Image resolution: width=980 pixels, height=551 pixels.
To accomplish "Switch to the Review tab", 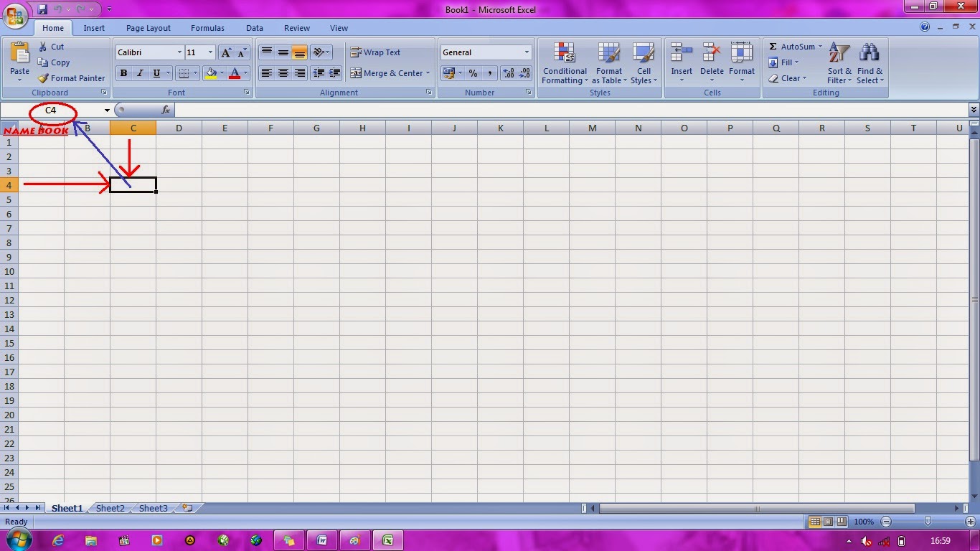I will coord(297,28).
